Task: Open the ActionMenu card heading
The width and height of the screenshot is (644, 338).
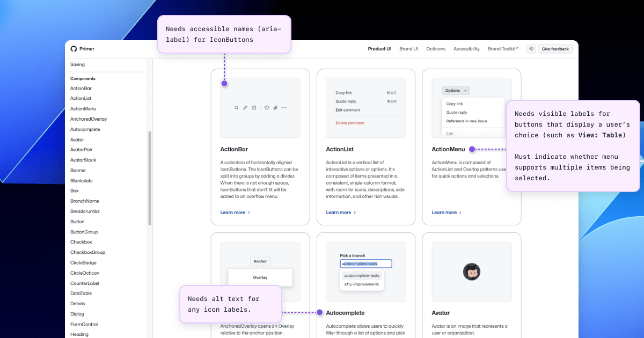Action: [x=448, y=149]
